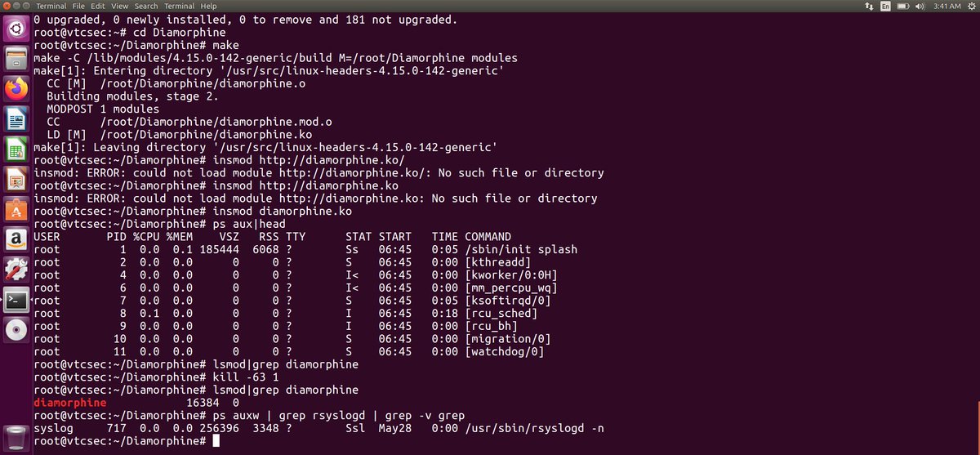This screenshot has height=455, width=980.
Task: Open the battery status indicator
Action: pos(903,6)
